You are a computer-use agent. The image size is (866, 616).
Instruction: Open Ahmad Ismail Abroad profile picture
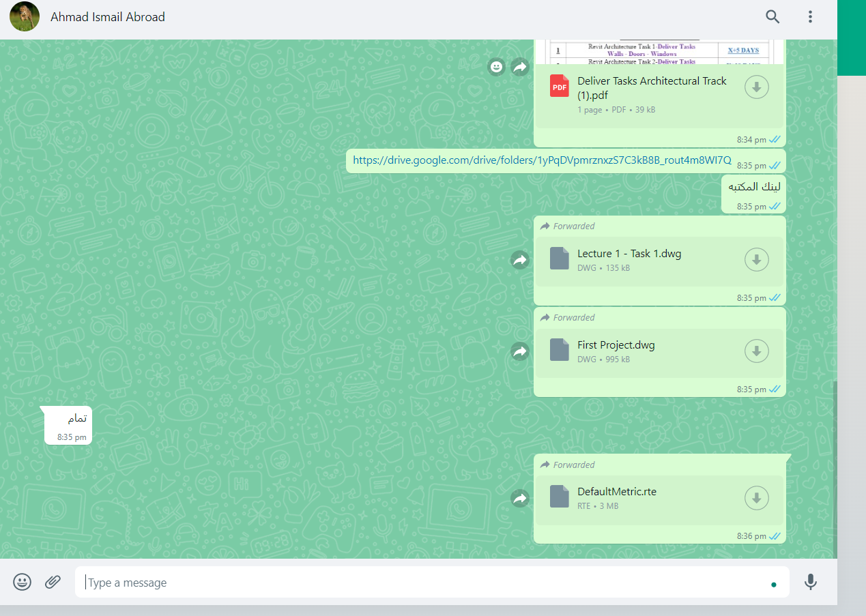[25, 17]
